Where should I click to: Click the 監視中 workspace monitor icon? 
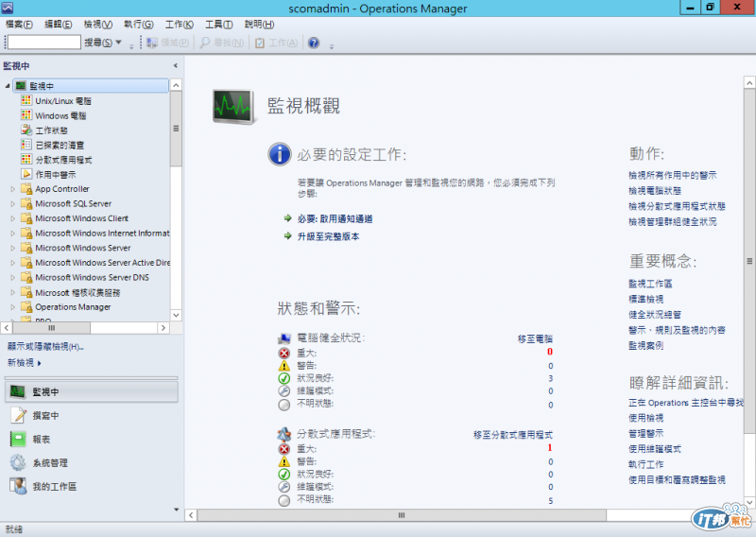pos(18,391)
